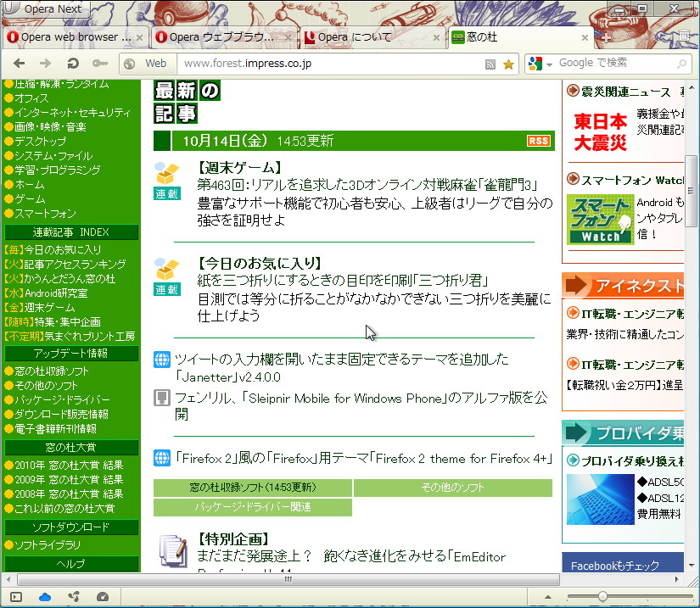Adjust the page zoom slider

(x=602, y=596)
